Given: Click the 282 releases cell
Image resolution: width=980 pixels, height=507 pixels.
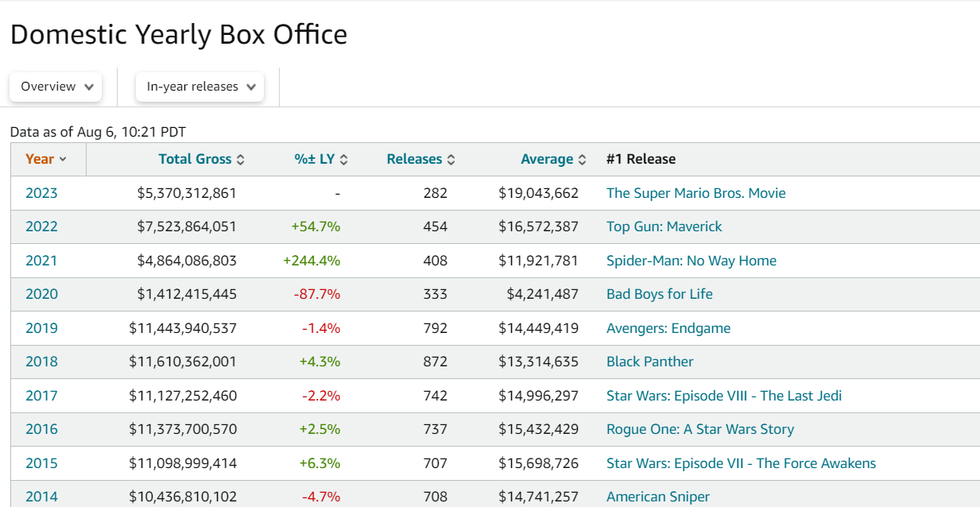Looking at the screenshot, I should [x=436, y=193].
